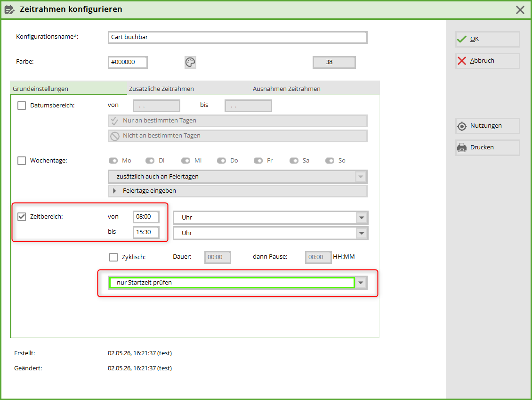
Task: Open the 'zusätzlich auch an Feiertagen' dropdown
Action: [238, 177]
